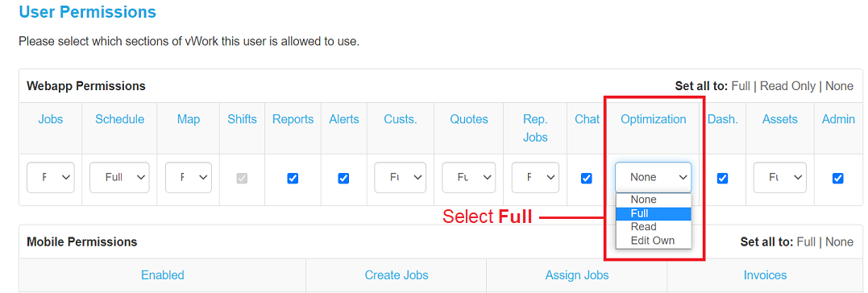868x293 pixels.
Task: Open the Schedule permission dropdown
Action: (x=119, y=177)
